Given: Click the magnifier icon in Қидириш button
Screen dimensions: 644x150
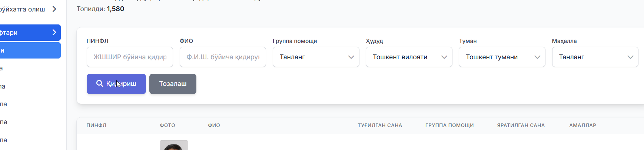Looking at the screenshot, I should 100,84.
